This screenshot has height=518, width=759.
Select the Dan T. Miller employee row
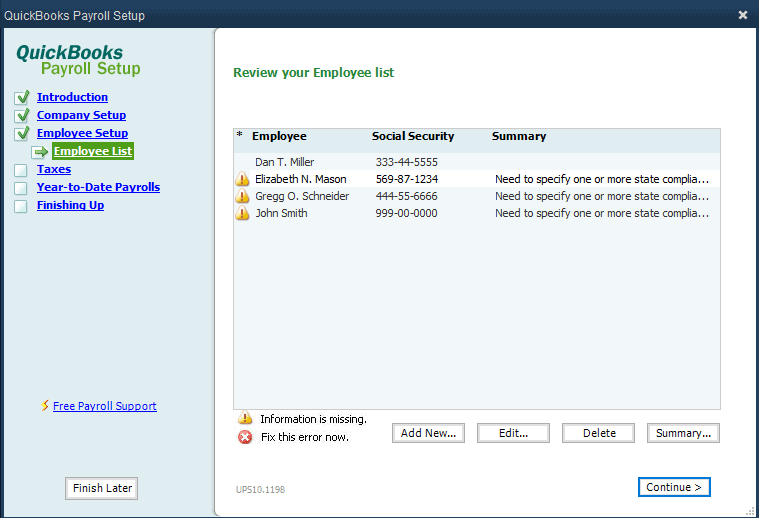click(477, 162)
